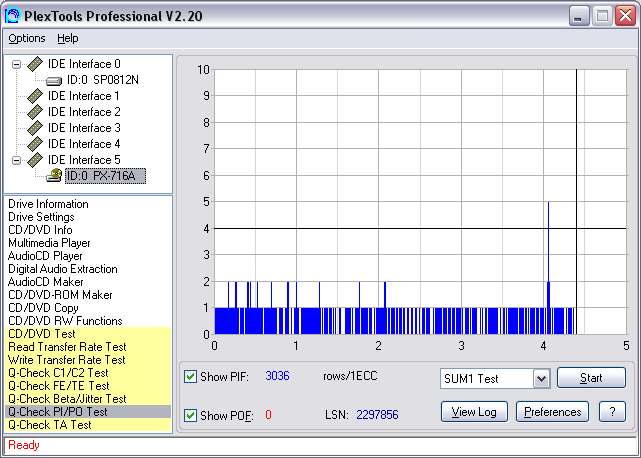Click the IDE Interface 0 chip icon
The image size is (641, 458).
(35, 64)
